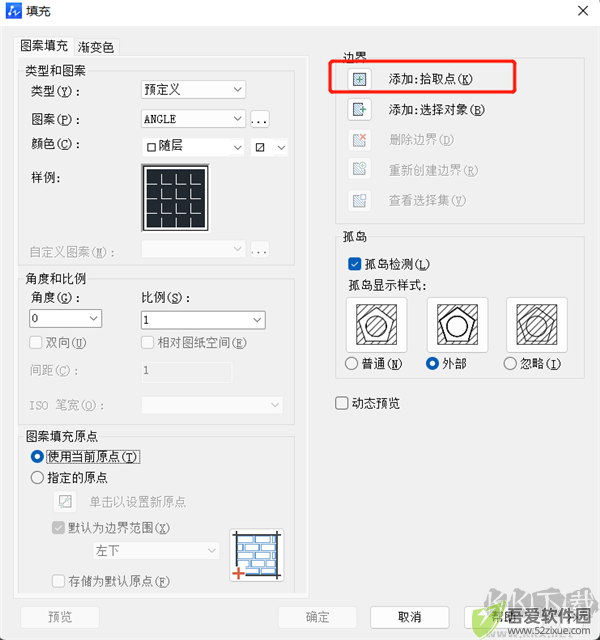Open the 图案 ANGLE dropdown
This screenshot has height=640, width=600.
coord(193,119)
